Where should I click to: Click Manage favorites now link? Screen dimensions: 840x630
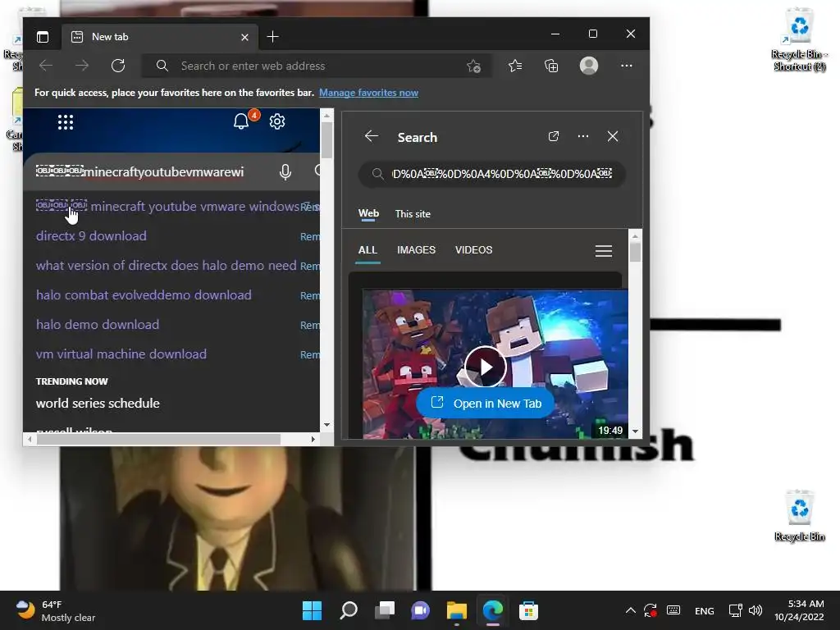368,93
